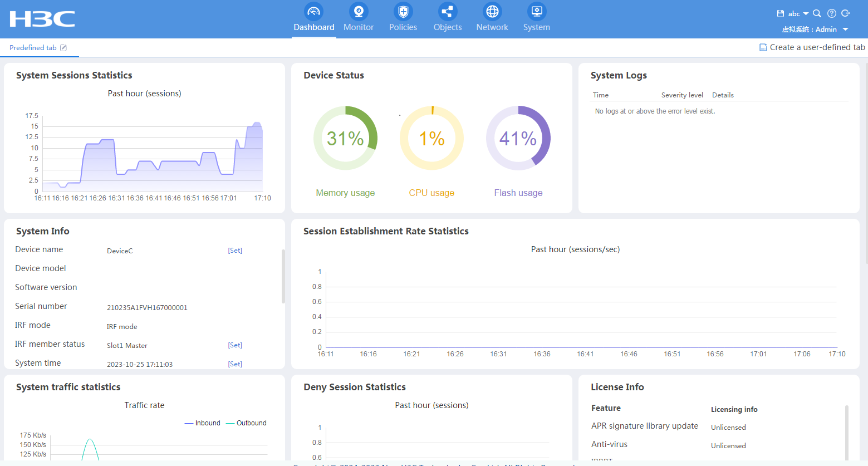Select the Dashboard menu item
The image size is (868, 466).
click(314, 19)
